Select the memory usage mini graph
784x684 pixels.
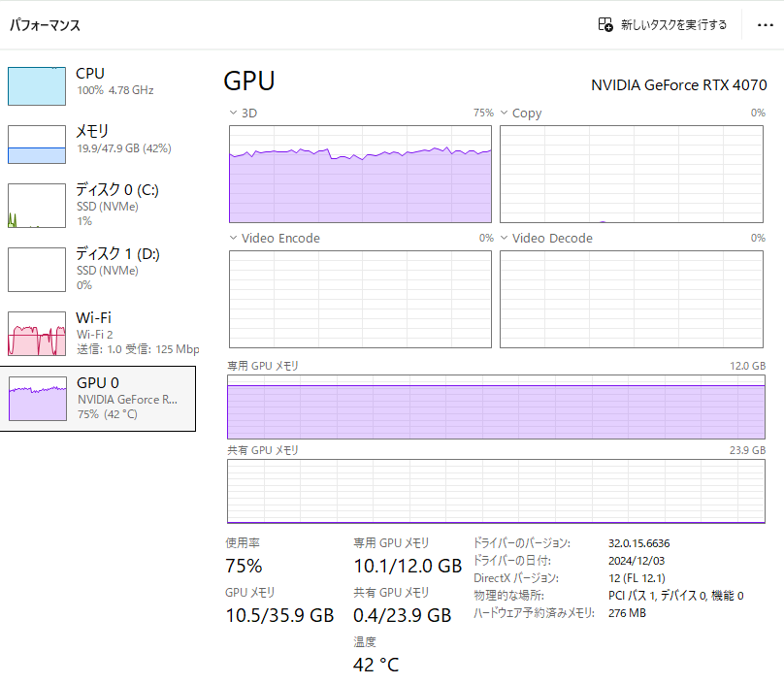(x=37, y=144)
